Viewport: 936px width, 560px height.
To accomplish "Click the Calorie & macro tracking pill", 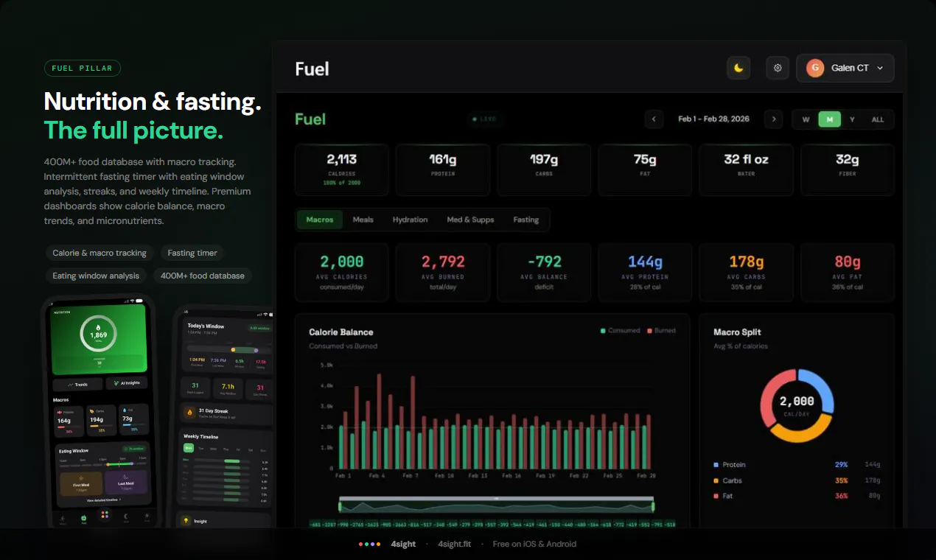I will click(99, 253).
